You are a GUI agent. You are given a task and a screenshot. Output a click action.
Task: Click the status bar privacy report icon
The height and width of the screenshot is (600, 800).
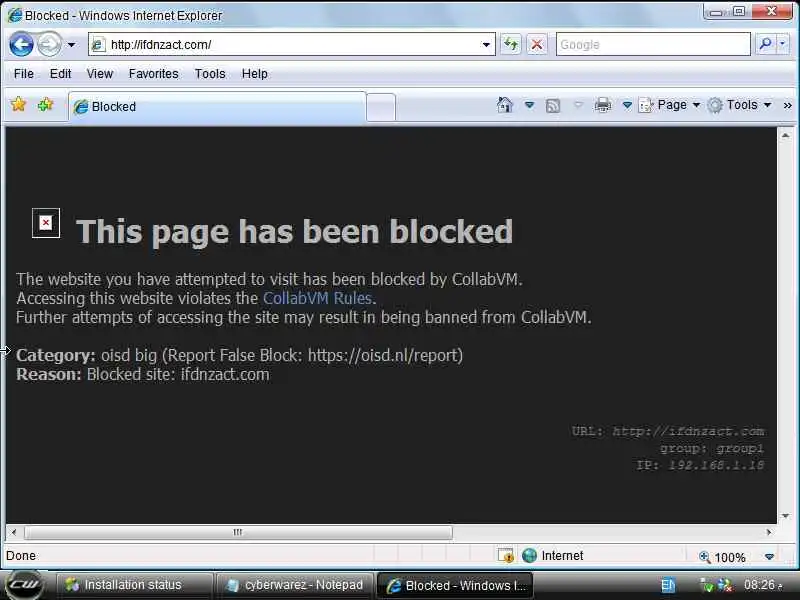tap(506, 555)
